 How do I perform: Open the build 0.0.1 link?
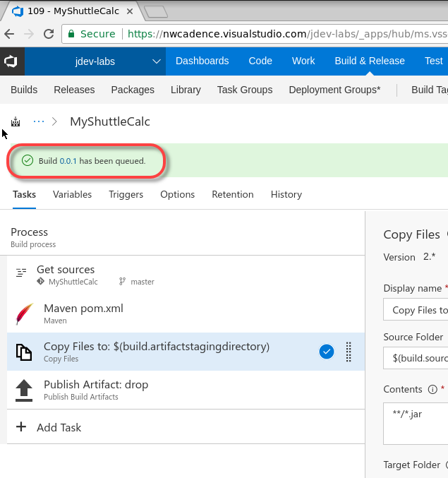click(x=68, y=161)
